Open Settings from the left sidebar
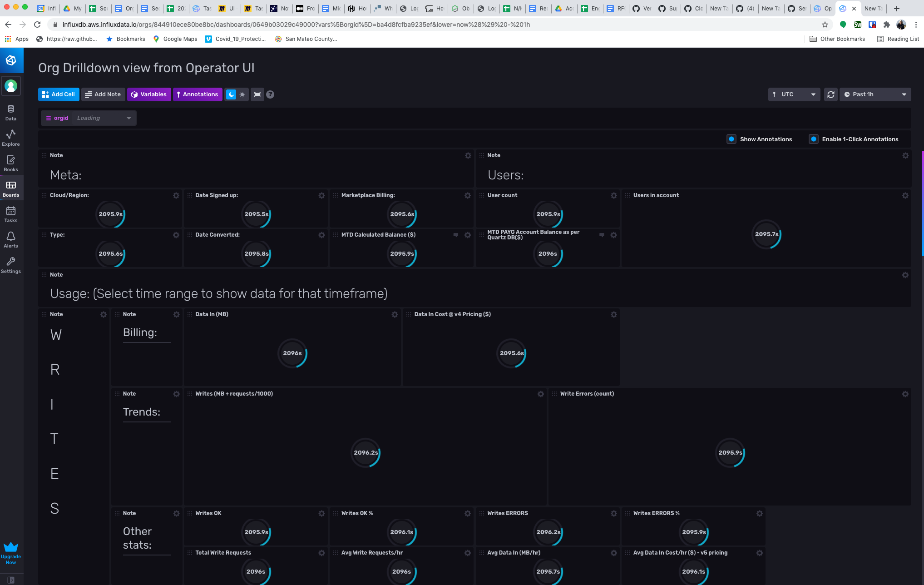Screen dimensions: 924x585 click(x=10, y=264)
